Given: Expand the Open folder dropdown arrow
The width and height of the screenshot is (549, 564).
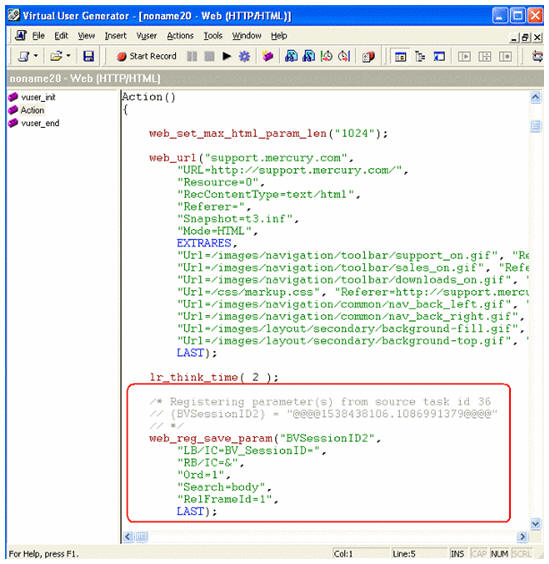Looking at the screenshot, I should pyautogui.click(x=68, y=56).
